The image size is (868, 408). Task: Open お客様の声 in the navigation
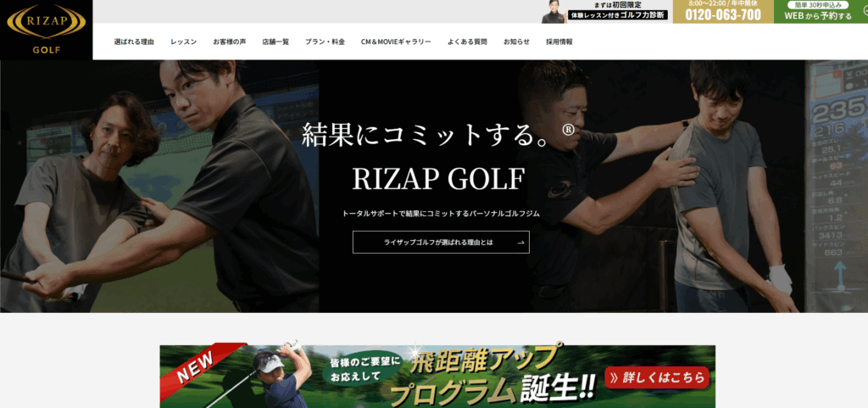[229, 42]
